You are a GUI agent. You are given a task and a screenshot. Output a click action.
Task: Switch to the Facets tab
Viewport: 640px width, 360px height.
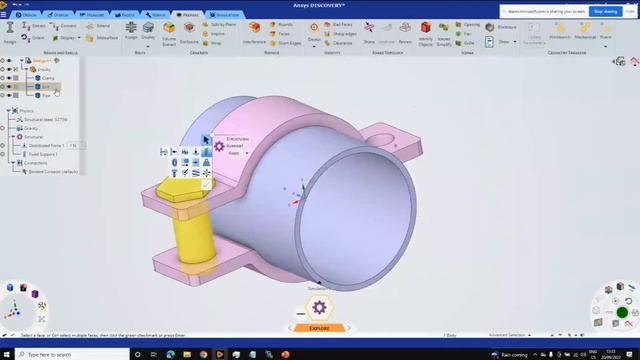tap(125, 15)
